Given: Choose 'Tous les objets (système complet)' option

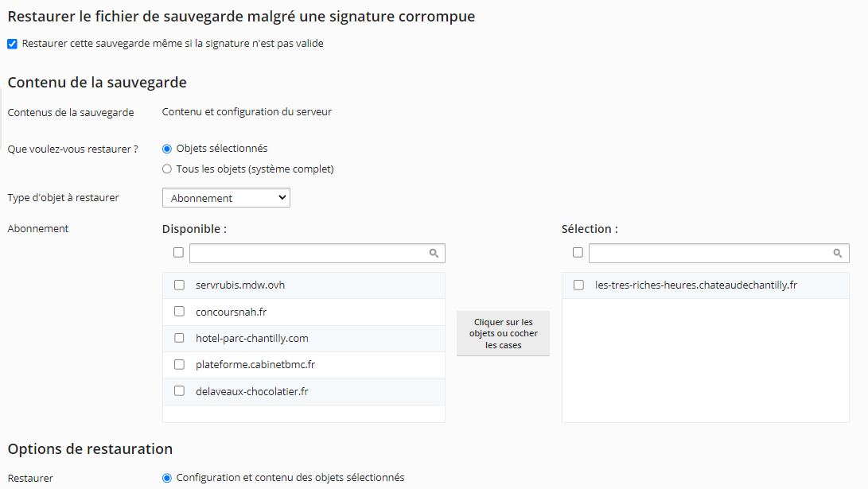Looking at the screenshot, I should click(x=167, y=169).
